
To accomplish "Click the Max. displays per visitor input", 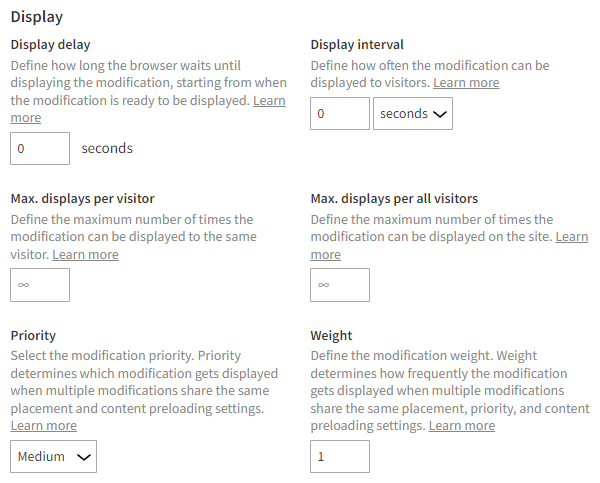I will (40, 285).
